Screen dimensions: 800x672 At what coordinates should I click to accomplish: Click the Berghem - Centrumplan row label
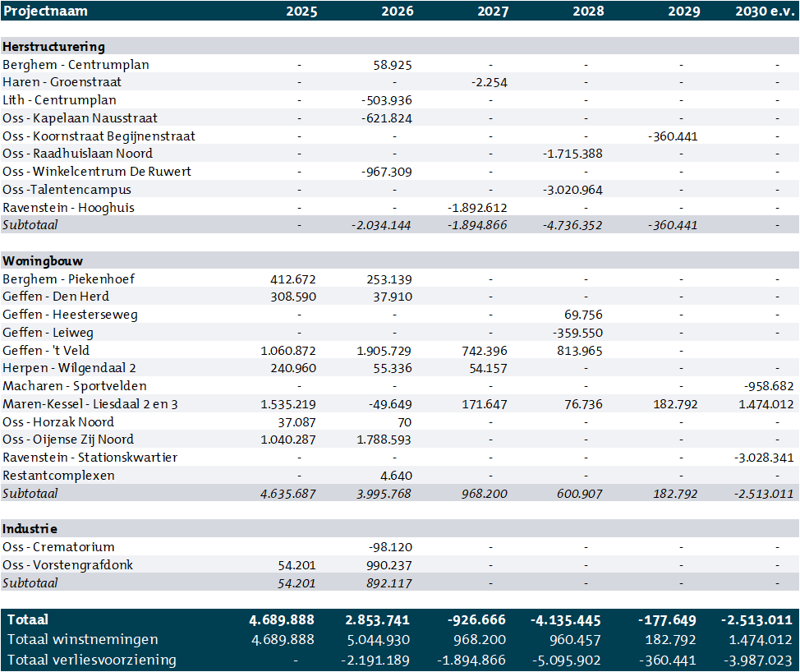point(76,65)
